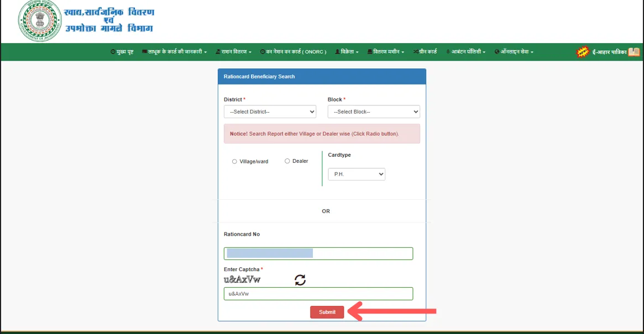Focus the Rationcard No input field
Viewport: 644px width, 334px height.
[x=318, y=253]
